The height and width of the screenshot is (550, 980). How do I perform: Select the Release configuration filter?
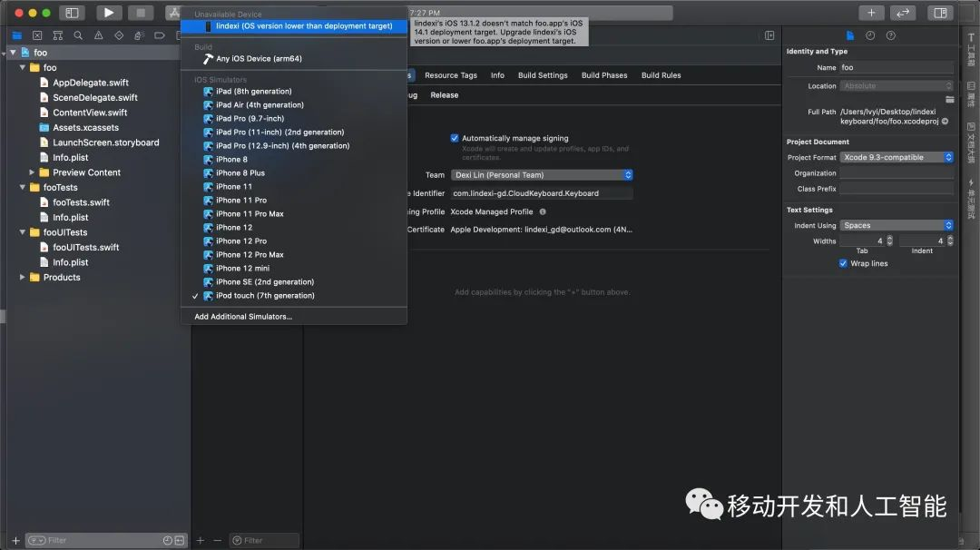coord(445,95)
